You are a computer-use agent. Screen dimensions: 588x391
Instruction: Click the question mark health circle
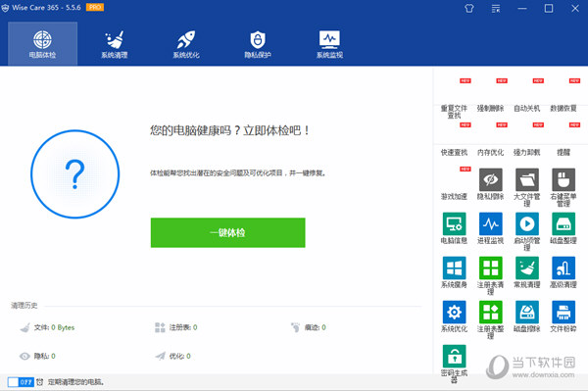pos(75,174)
